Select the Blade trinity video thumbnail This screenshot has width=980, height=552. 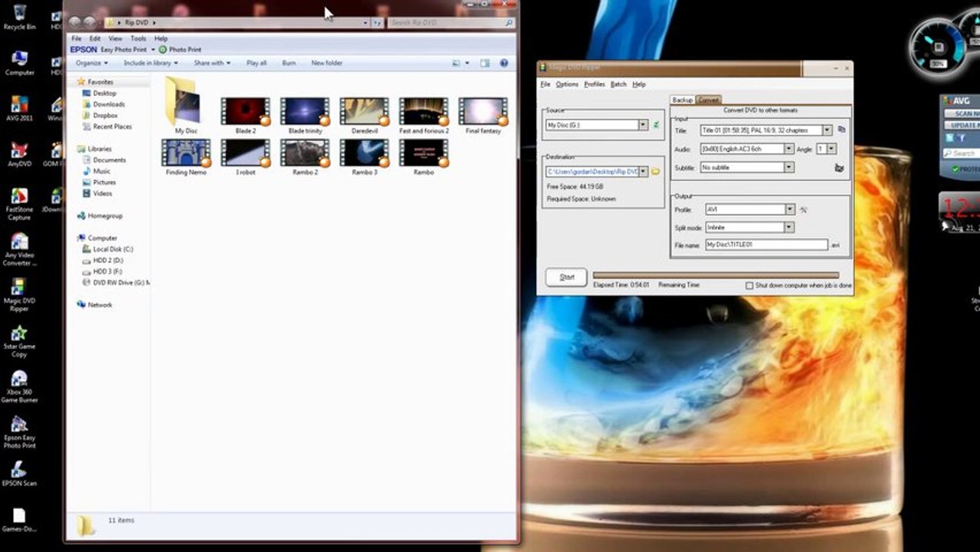click(x=305, y=116)
